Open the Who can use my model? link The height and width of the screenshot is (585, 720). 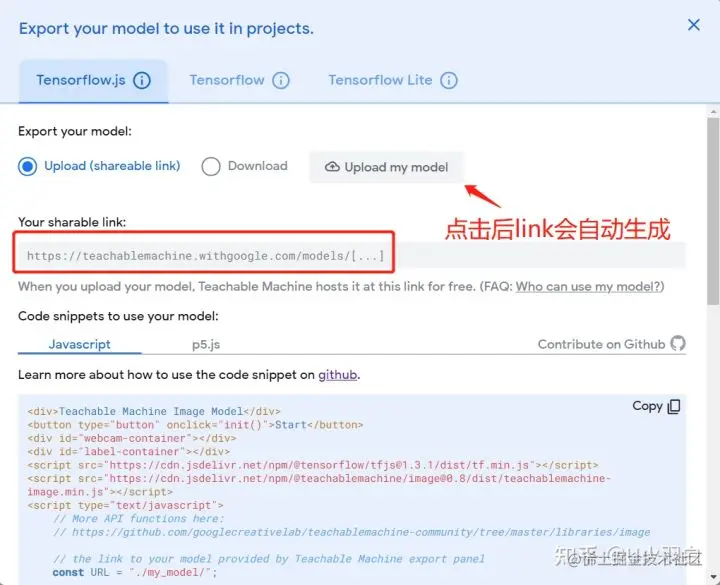click(x=588, y=287)
